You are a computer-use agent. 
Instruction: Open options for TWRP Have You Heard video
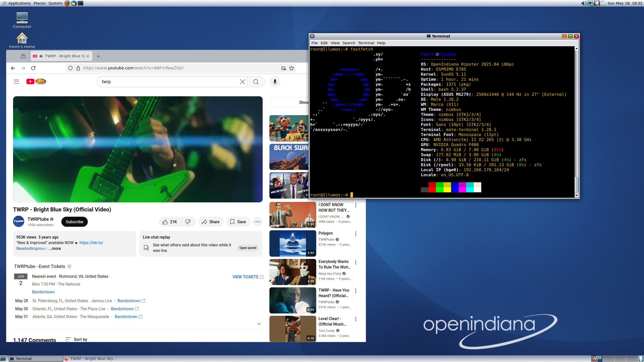(356, 291)
